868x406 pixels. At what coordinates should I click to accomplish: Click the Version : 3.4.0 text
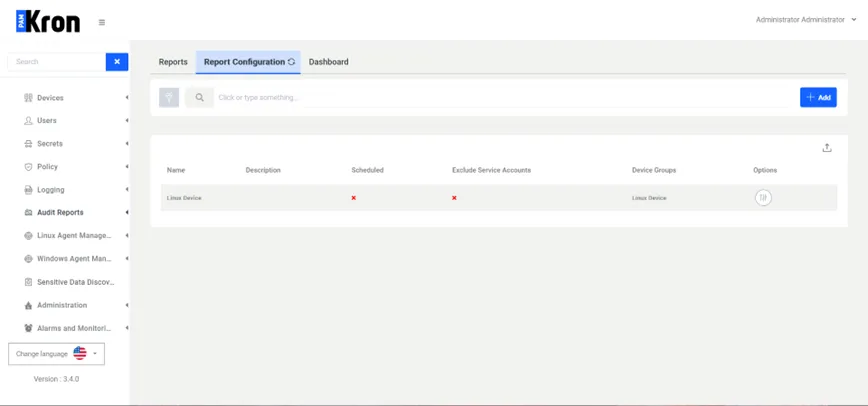pyautogui.click(x=56, y=379)
